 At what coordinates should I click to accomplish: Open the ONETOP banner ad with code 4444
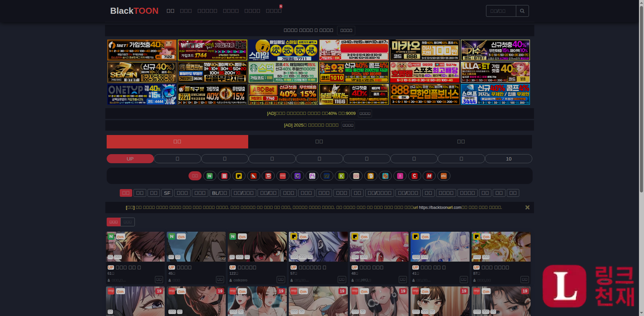click(142, 94)
